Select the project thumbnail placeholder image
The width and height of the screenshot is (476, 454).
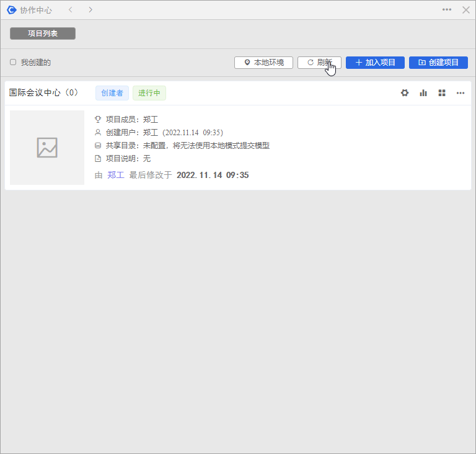pos(47,148)
